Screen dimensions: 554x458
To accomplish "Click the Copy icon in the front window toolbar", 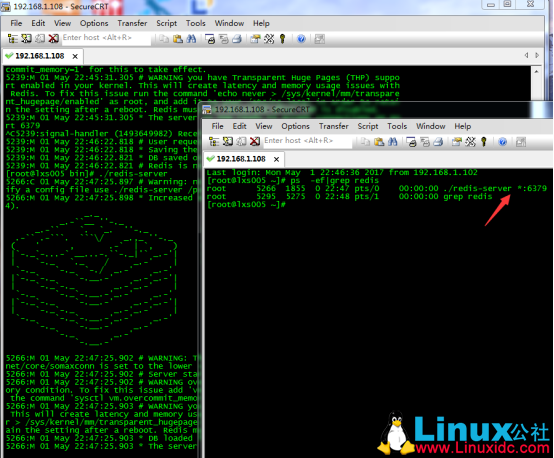I will point(365,142).
